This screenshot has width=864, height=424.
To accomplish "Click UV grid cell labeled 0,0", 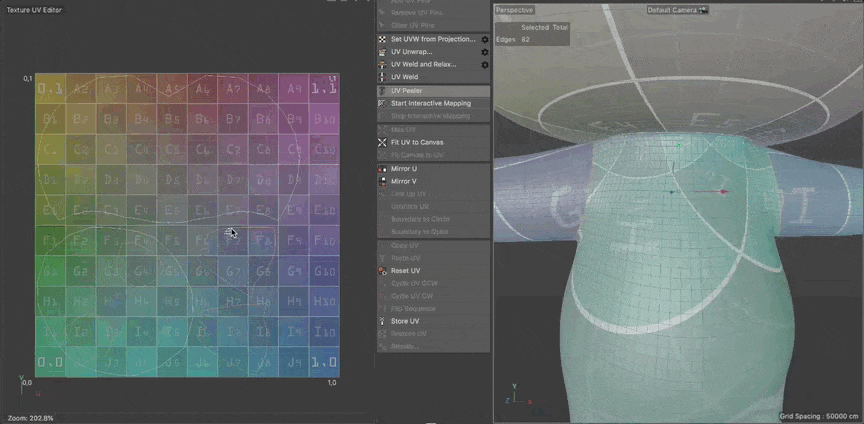I will click(x=50, y=362).
